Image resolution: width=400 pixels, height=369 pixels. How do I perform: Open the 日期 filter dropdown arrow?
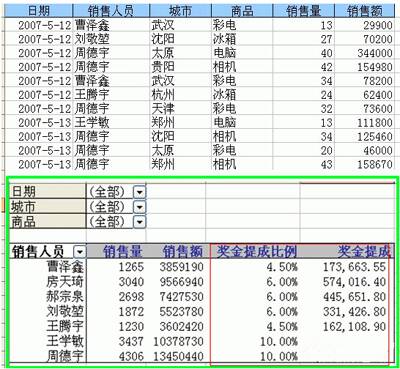click(139, 192)
